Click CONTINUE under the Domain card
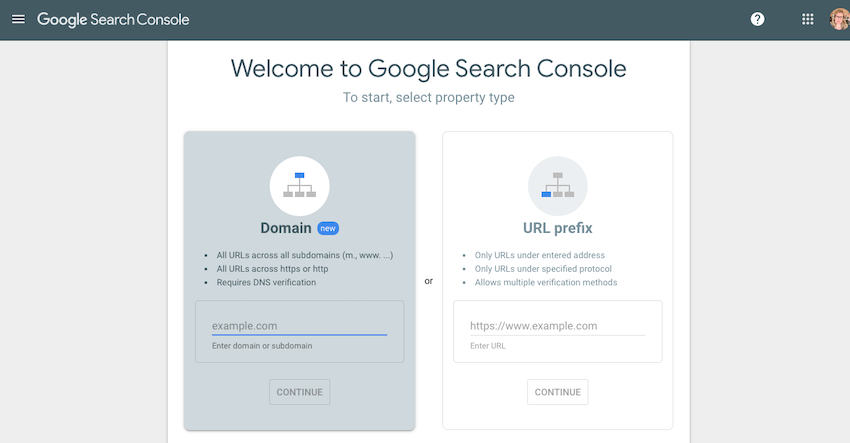The image size is (850, 443). coord(299,392)
